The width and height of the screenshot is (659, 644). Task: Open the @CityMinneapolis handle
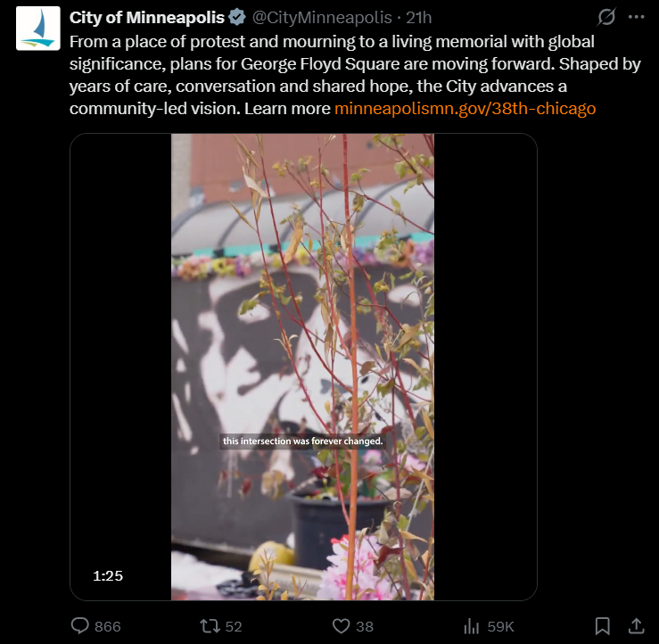322,18
